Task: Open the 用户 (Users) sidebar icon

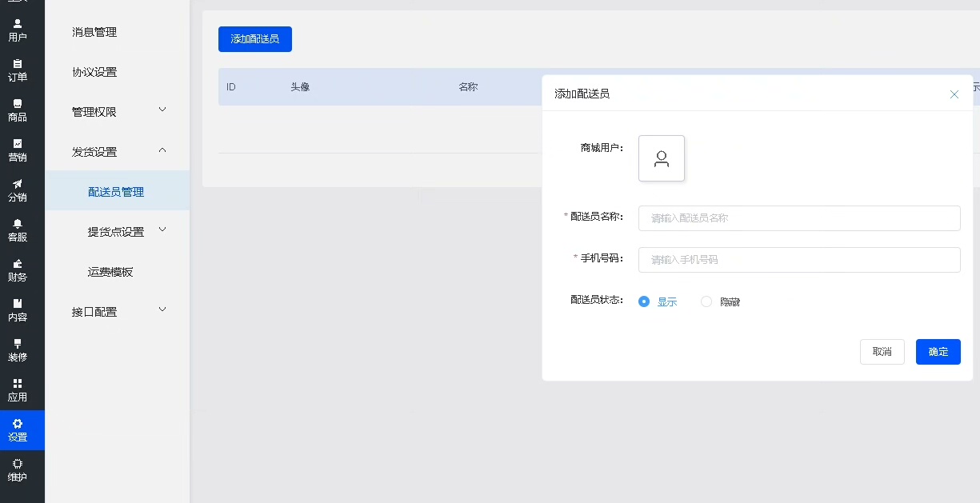Action: click(18, 30)
